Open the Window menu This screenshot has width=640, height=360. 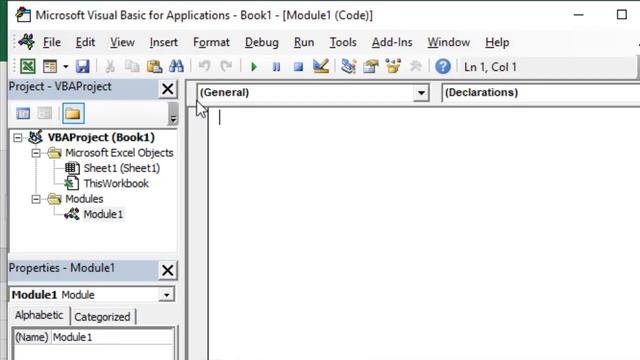(449, 42)
